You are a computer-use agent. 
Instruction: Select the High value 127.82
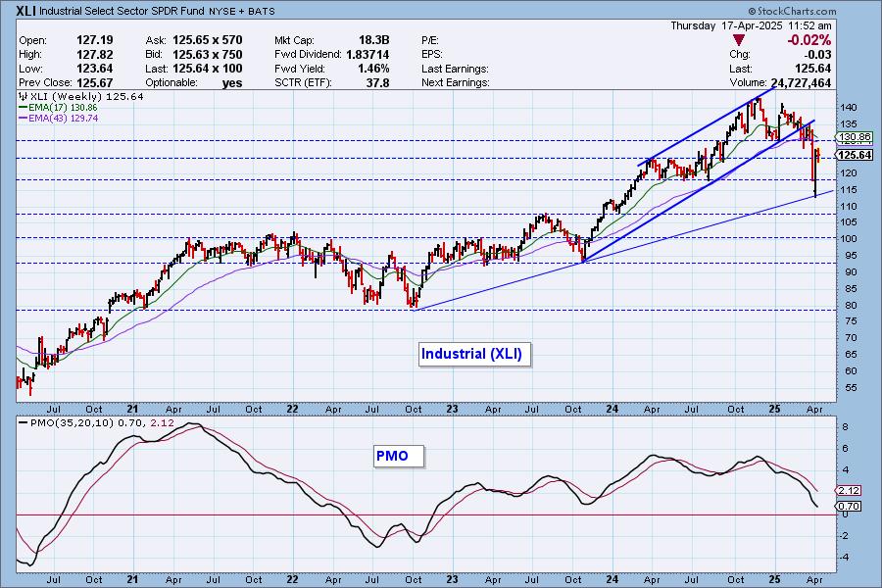coord(94,54)
